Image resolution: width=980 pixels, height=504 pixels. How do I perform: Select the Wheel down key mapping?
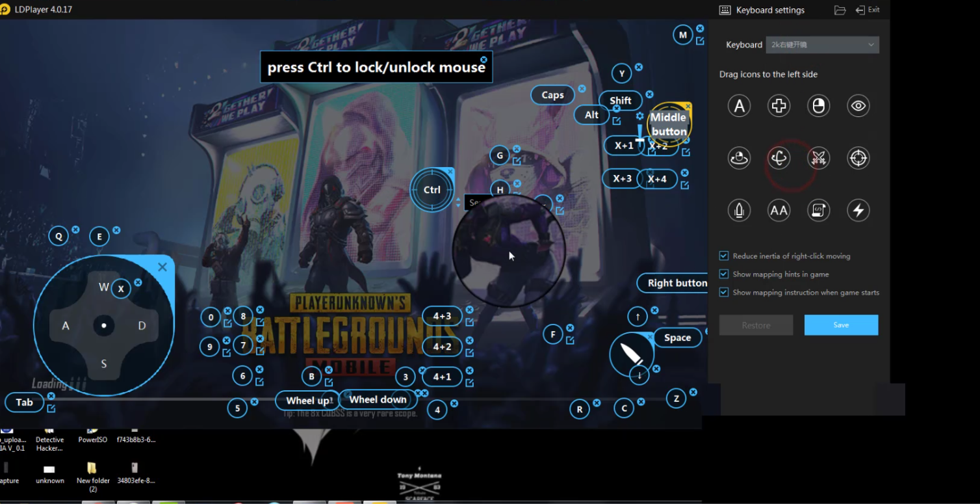[x=378, y=399]
